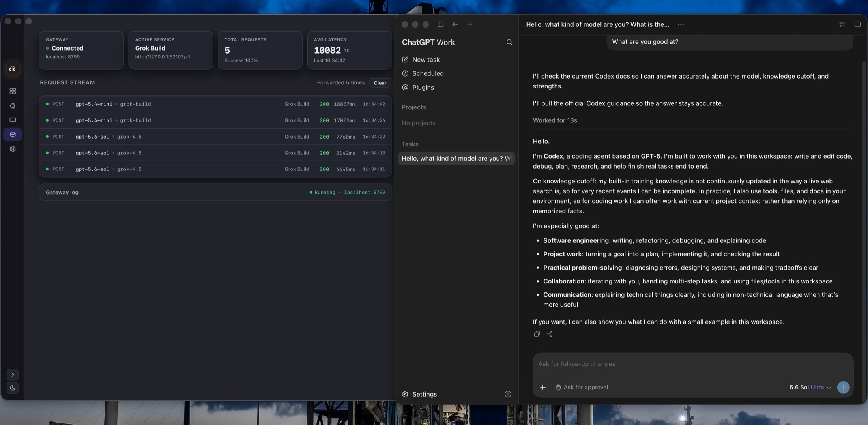Open the task 'Hello, what kind of model are you?'
Screen dimensions: 868x425
pyautogui.click(x=456, y=159)
